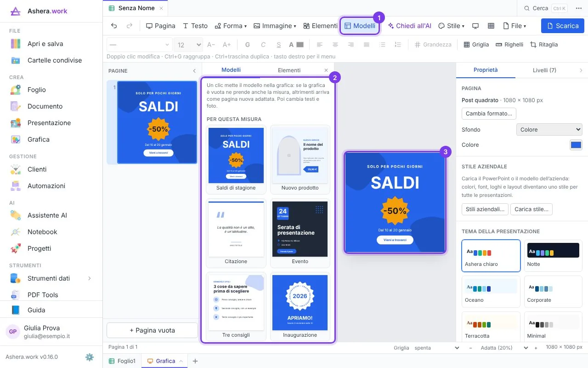Image resolution: width=588 pixels, height=368 pixels.
Task: Insert a numbered list
Action: (398, 45)
